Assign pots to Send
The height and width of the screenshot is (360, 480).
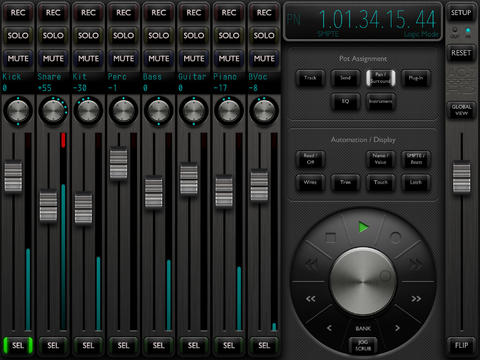(x=345, y=78)
